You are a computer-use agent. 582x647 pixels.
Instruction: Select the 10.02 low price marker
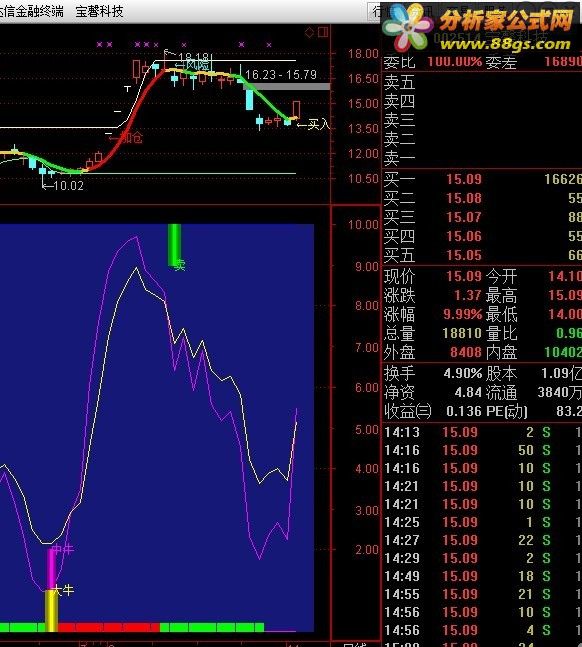63,186
